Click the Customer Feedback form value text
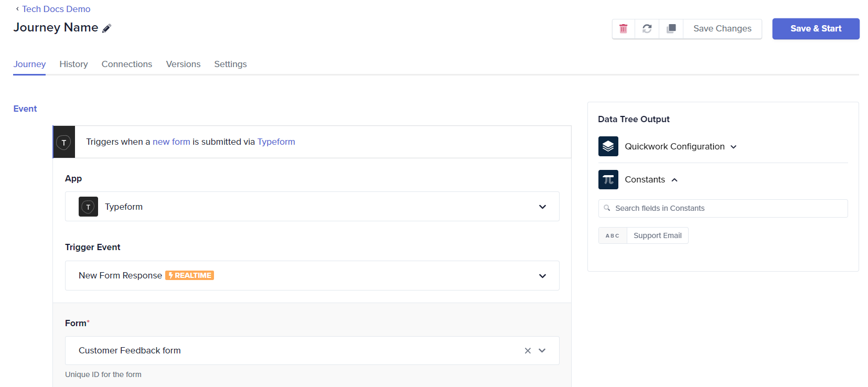868x387 pixels. [130, 350]
